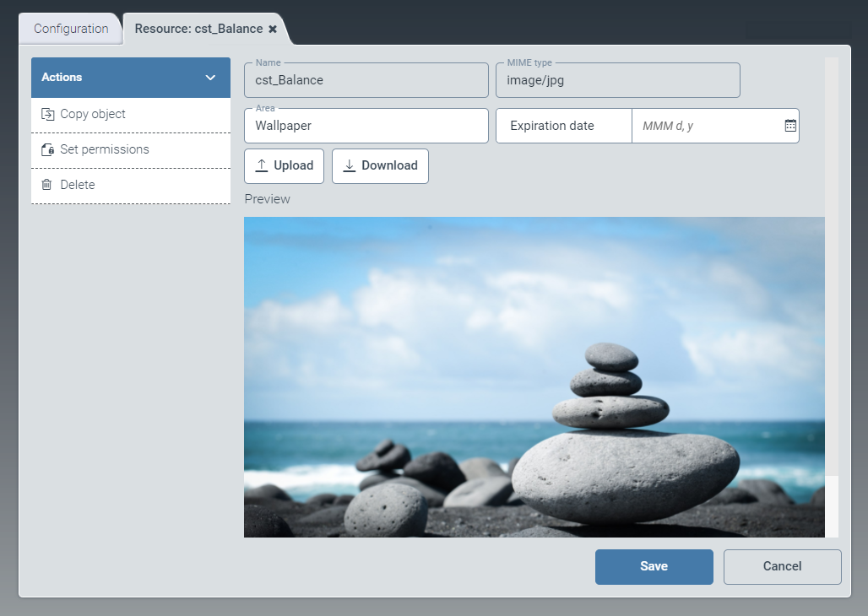
Task: Click the Copy object icon
Action: click(47, 114)
